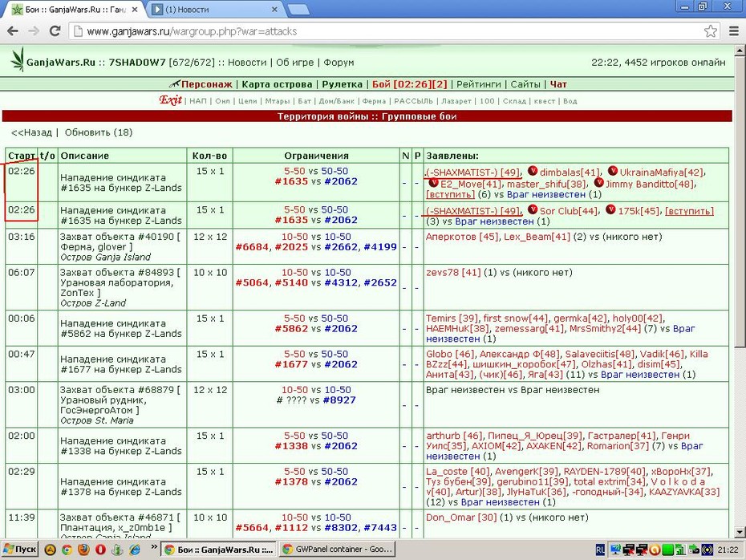Launch Chrome from the quick launch bar
746x560 pixels.
pyautogui.click(x=67, y=550)
